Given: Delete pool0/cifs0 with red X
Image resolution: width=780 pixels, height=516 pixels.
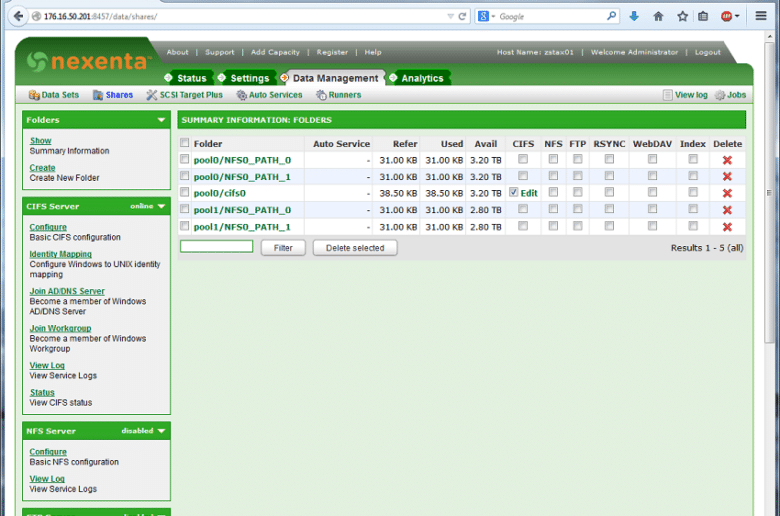Looking at the screenshot, I should point(727,193).
